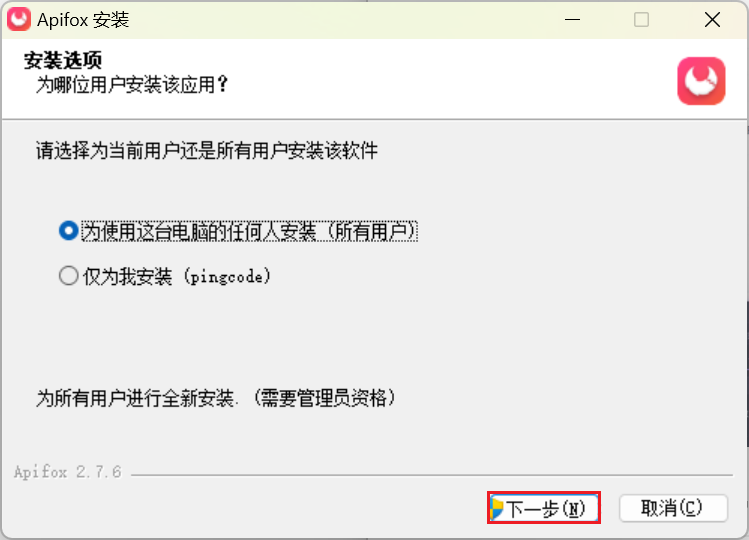The width and height of the screenshot is (749, 540).
Task: Select the 所有用户 radio button circle
Action: click(x=69, y=231)
